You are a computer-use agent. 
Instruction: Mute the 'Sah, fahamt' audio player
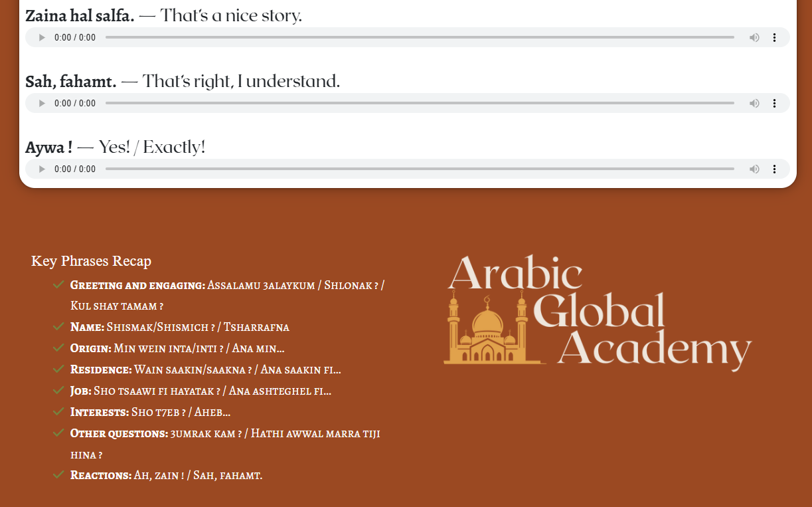(x=754, y=104)
